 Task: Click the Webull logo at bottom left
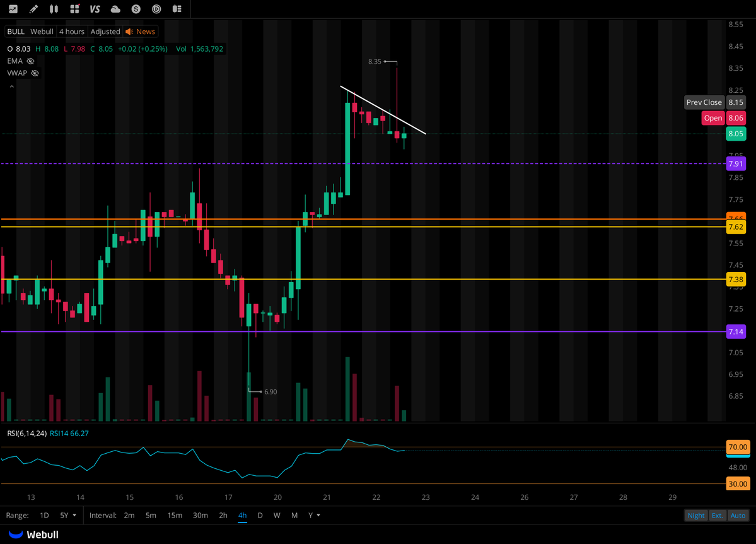coord(34,535)
